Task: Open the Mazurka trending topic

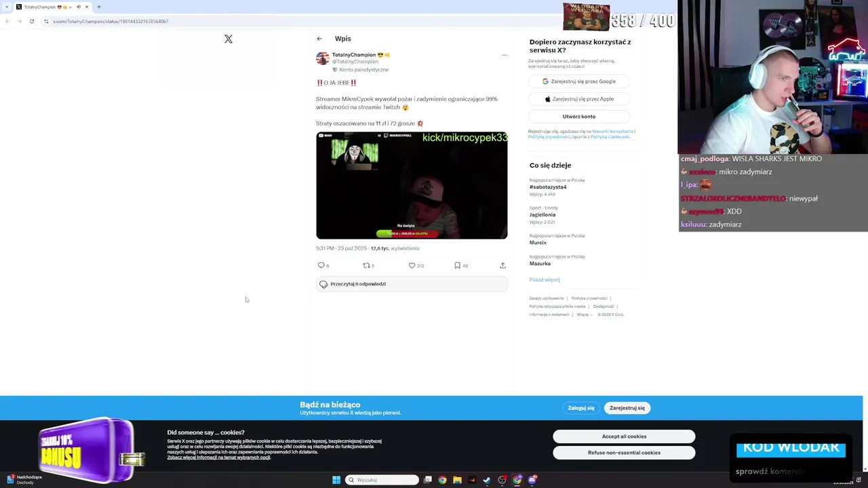Action: tap(540, 264)
